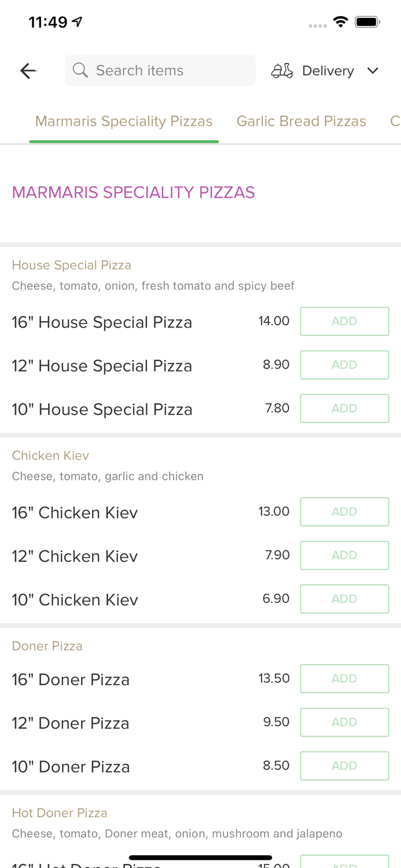The width and height of the screenshot is (401, 868).
Task: Tap the clock showing 11:49
Action: [x=48, y=21]
